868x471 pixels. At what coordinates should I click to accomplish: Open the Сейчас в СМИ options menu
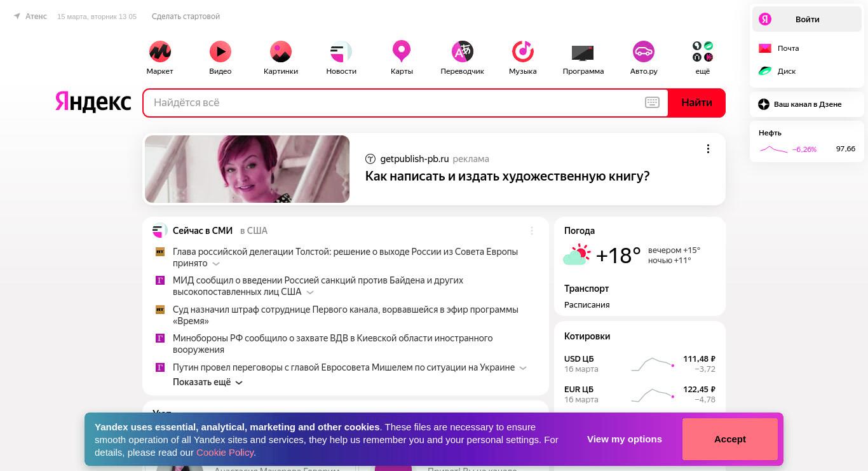tap(532, 231)
